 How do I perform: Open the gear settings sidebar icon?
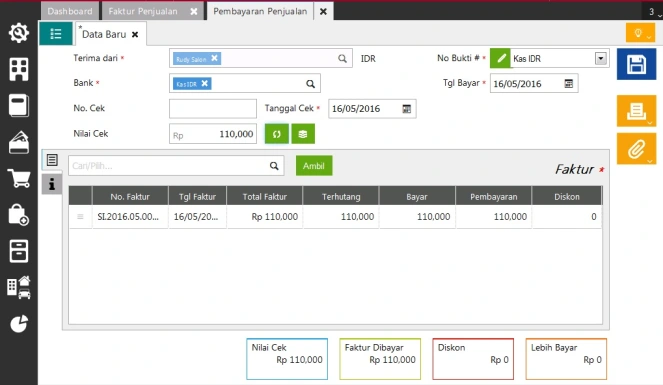pyautogui.click(x=19, y=33)
